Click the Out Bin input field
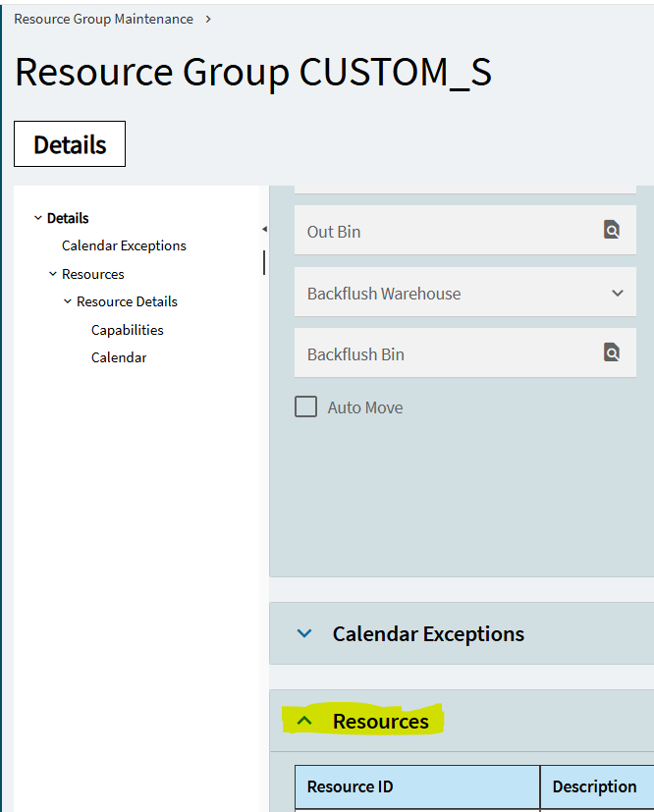 click(x=447, y=231)
